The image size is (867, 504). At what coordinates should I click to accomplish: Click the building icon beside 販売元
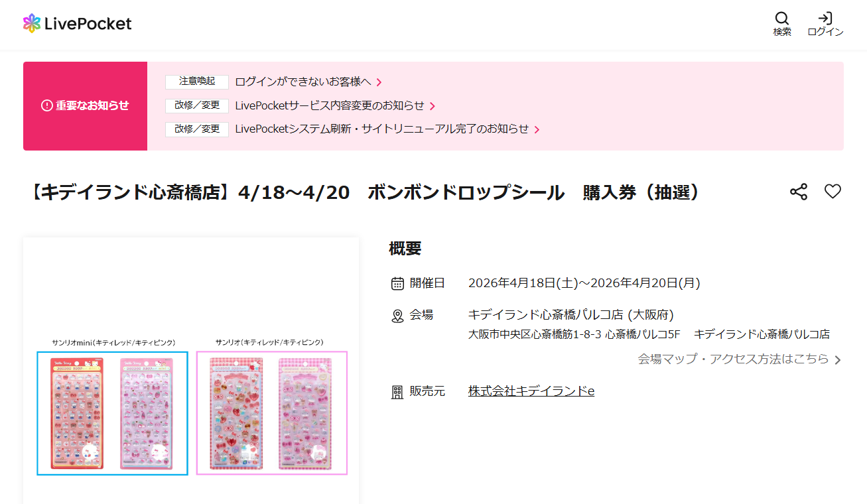[397, 393]
